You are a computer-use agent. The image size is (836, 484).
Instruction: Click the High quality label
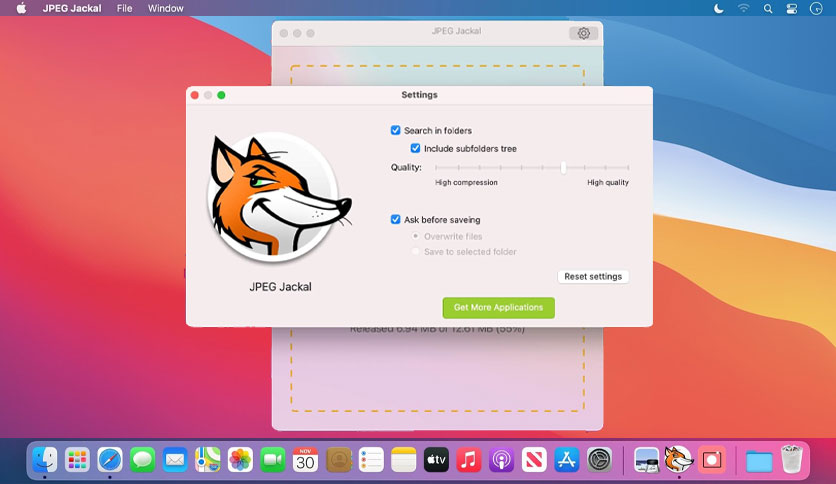608,182
